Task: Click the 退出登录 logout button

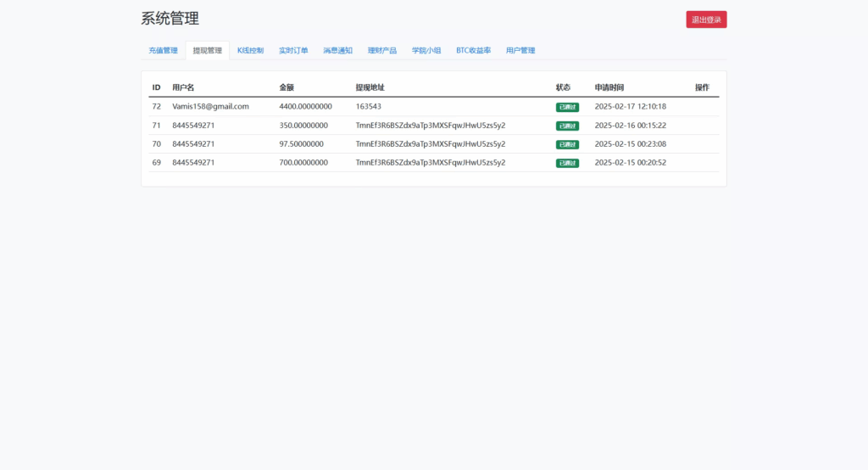Action: click(x=706, y=20)
